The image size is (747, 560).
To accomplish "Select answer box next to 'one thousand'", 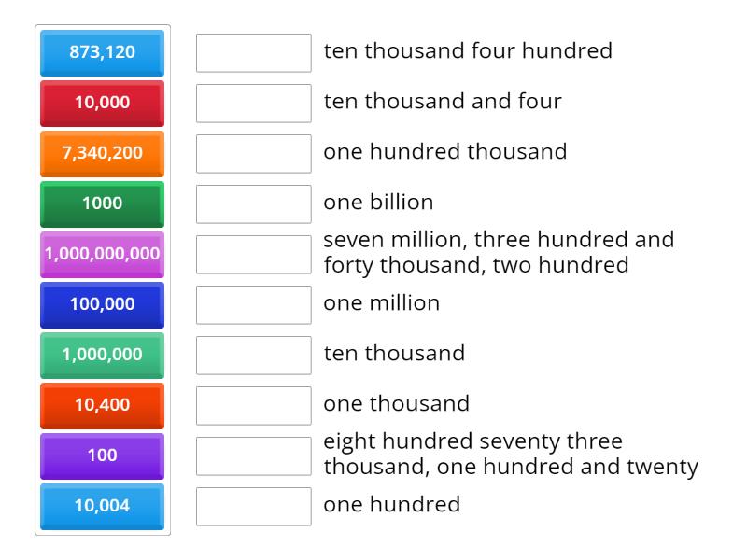I will click(253, 405).
